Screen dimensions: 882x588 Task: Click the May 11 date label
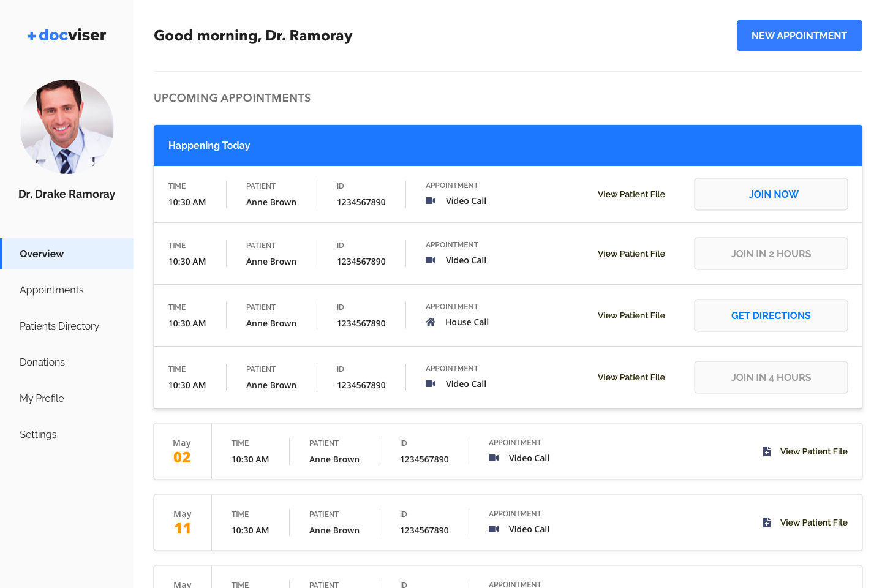(x=183, y=522)
